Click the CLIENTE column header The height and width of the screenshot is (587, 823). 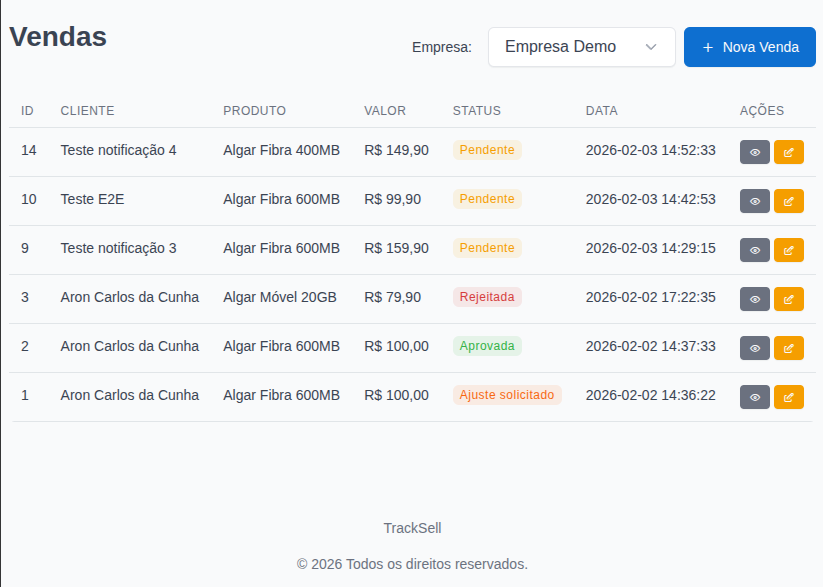(87, 111)
